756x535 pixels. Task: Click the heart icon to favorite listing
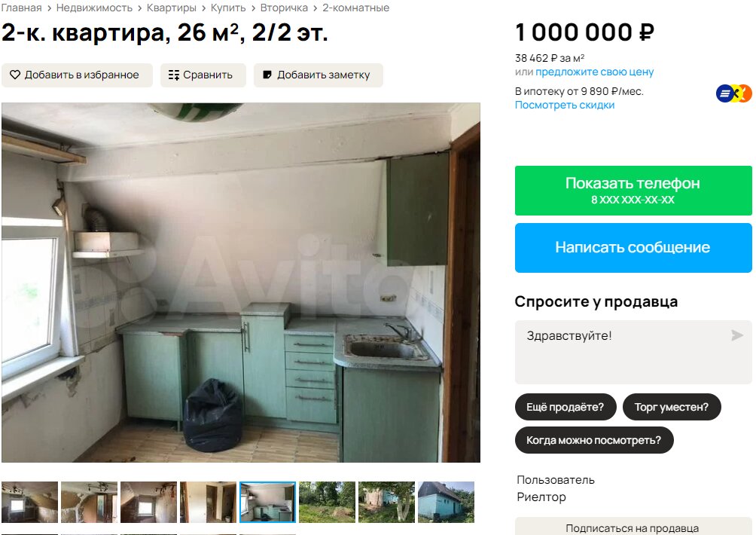15,75
